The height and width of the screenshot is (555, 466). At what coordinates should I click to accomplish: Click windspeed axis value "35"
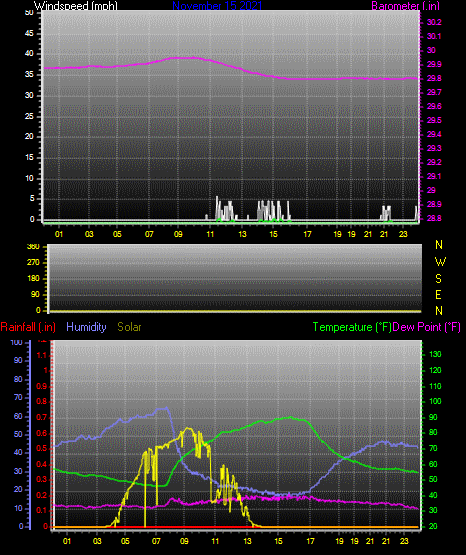[x=29, y=75]
